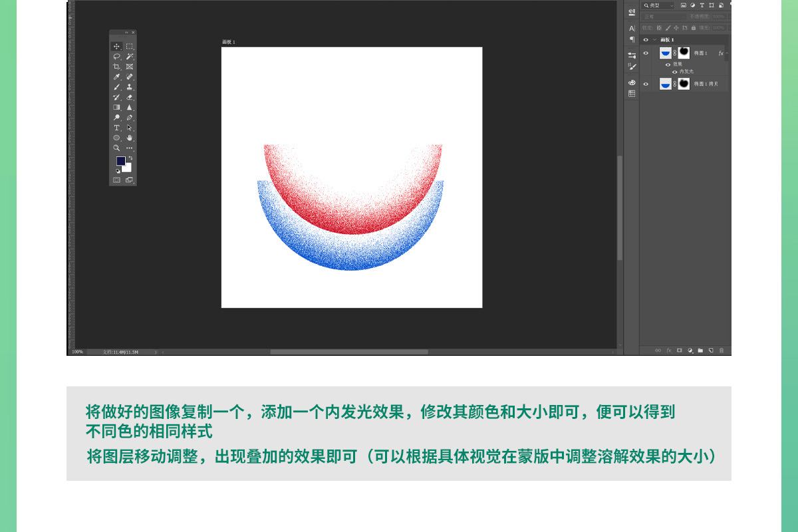
Task: Choose the Clone Stamp tool
Action: (x=130, y=87)
